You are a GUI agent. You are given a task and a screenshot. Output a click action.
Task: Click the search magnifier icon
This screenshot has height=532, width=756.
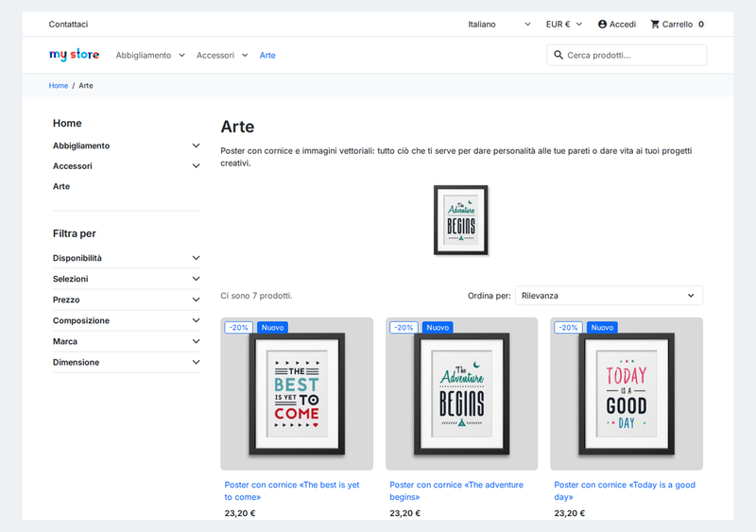tap(558, 55)
